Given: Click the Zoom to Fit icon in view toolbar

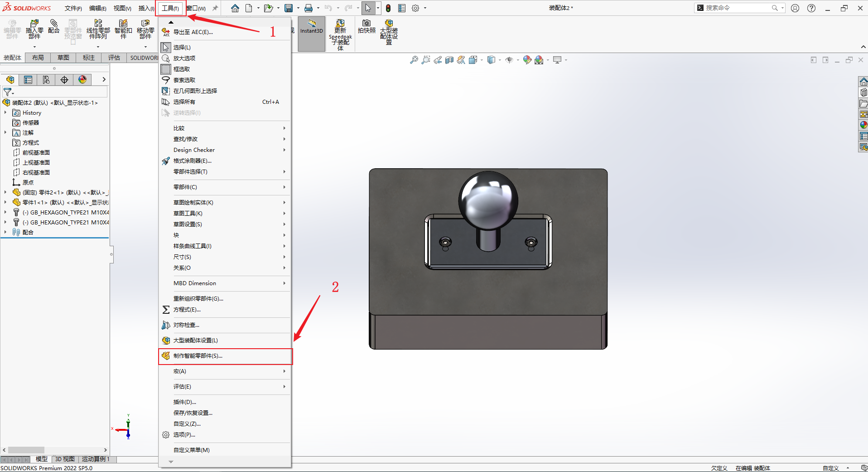Looking at the screenshot, I should pos(414,60).
